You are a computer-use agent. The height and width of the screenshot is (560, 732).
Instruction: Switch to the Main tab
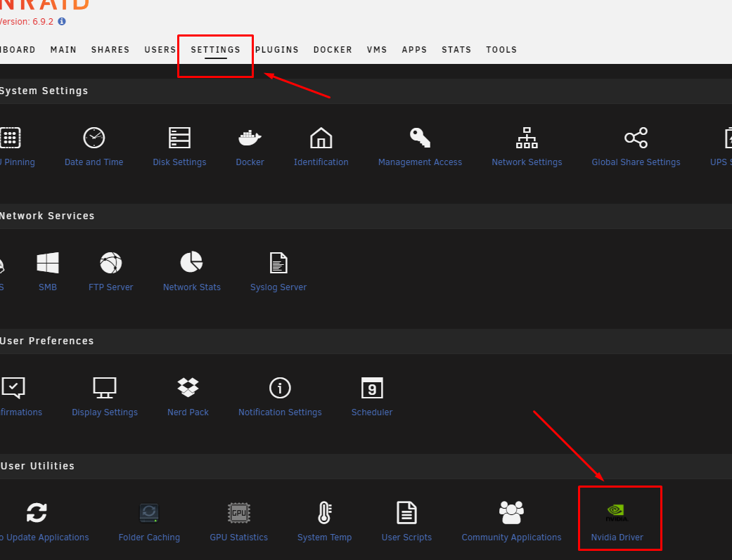63,49
